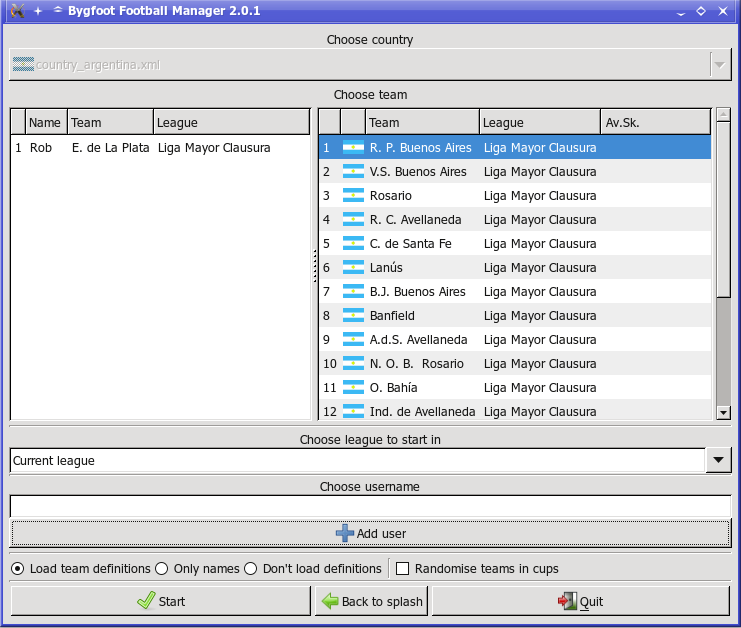Select team N. O. B. Rosario
741x628 pixels.
[x=515, y=364]
